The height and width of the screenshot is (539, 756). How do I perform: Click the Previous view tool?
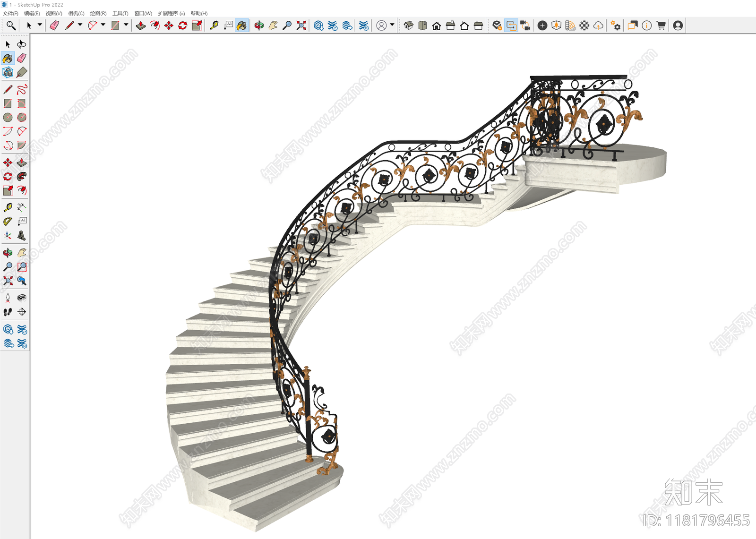pos(22,281)
